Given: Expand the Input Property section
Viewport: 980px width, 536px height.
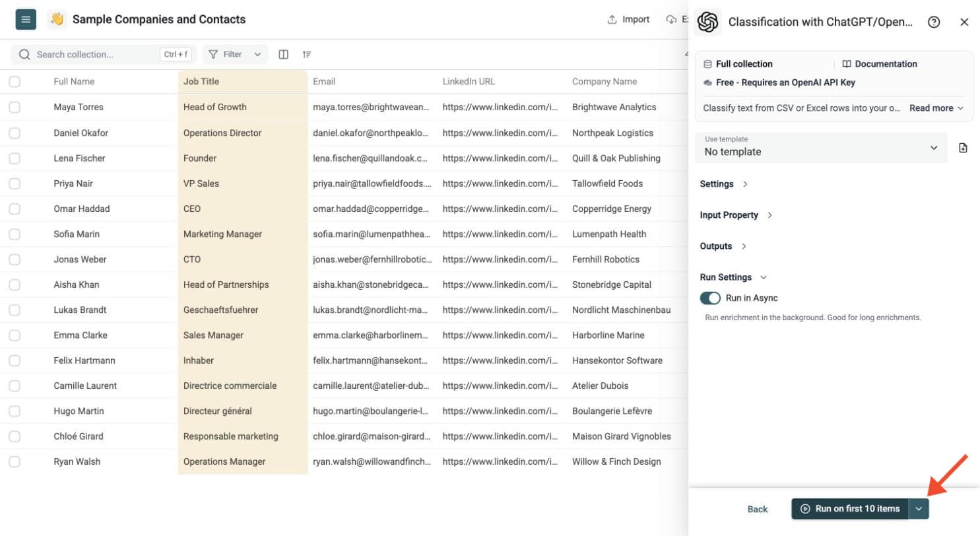Looking at the screenshot, I should [736, 215].
